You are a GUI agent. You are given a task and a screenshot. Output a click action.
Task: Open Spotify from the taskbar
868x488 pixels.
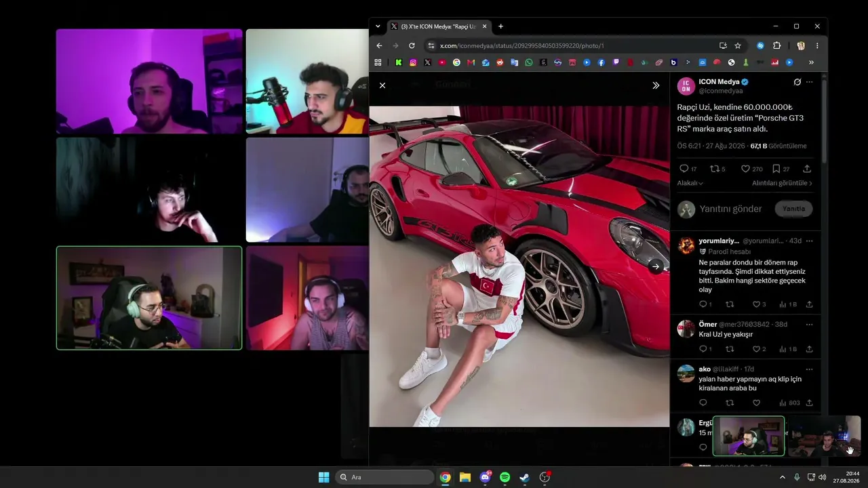(x=505, y=477)
